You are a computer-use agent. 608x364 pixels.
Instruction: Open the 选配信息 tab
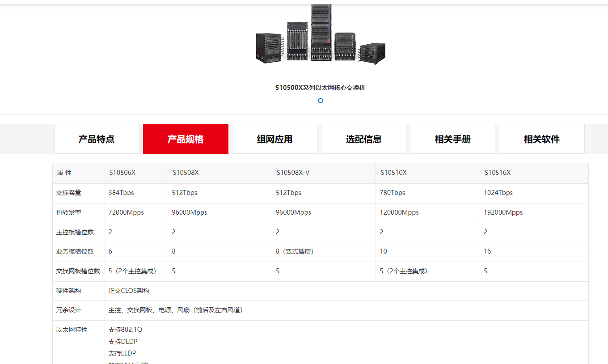pos(363,139)
